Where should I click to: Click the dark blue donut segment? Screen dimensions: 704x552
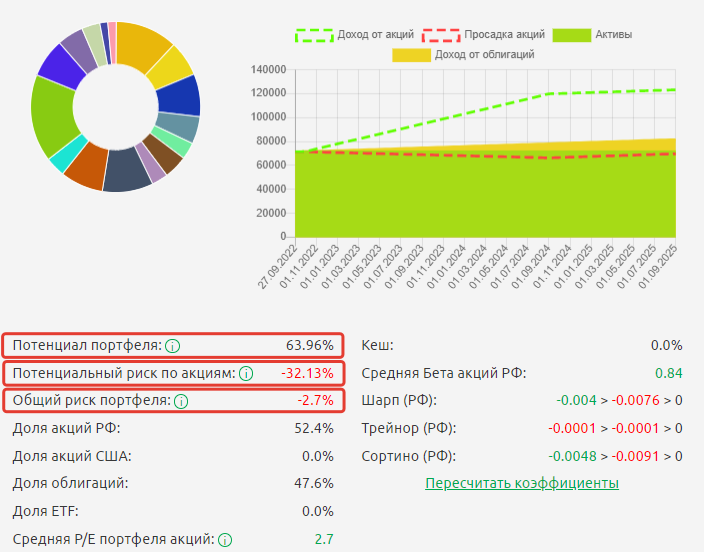click(181, 95)
